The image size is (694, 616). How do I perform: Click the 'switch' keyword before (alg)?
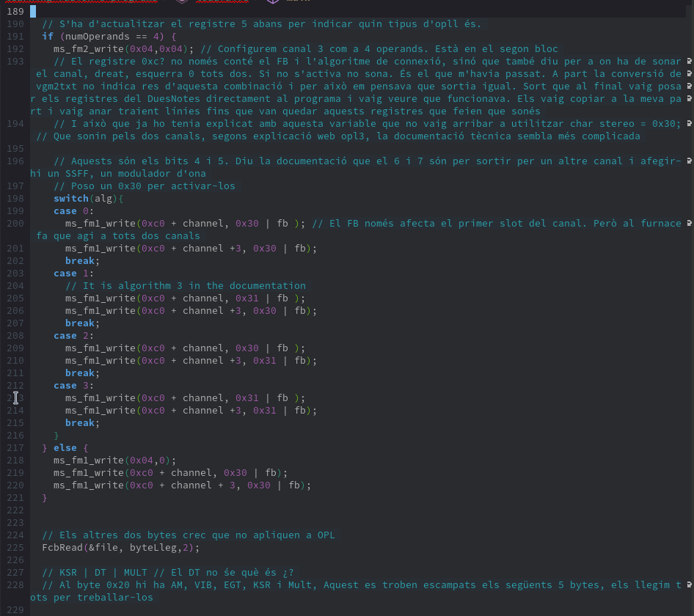[71, 198]
